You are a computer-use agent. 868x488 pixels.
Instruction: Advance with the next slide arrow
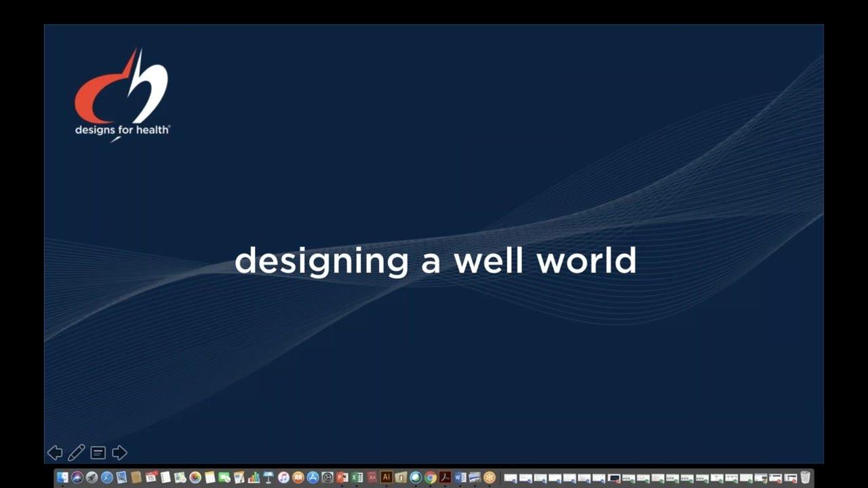tap(119, 453)
